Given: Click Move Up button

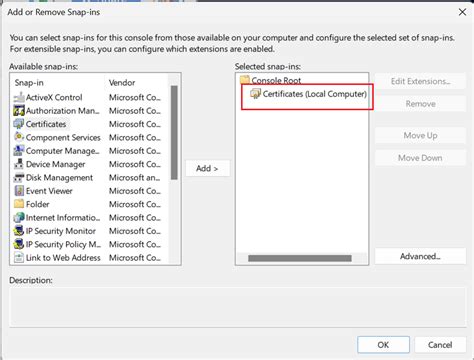Looking at the screenshot, I should (420, 135).
